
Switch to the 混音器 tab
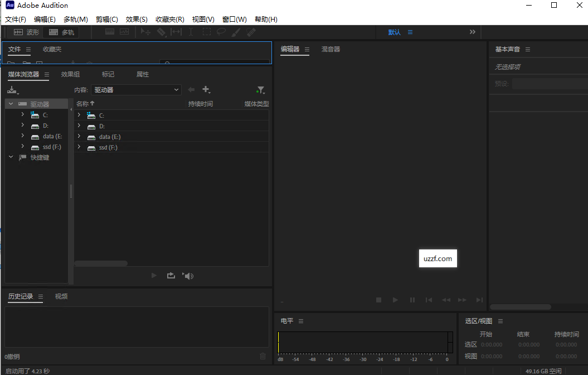[x=330, y=49]
